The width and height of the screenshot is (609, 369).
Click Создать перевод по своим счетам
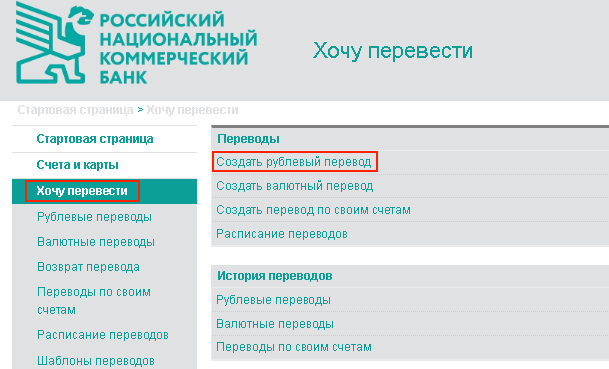(313, 210)
